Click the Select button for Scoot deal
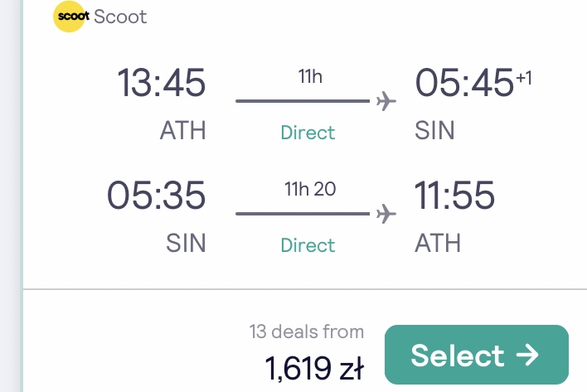The height and width of the screenshot is (392, 587). point(477,355)
